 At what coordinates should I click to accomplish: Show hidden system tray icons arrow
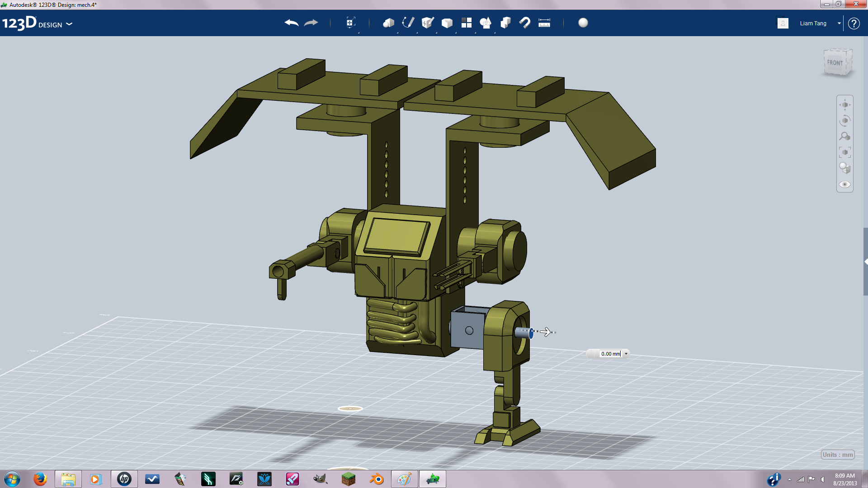(789, 480)
